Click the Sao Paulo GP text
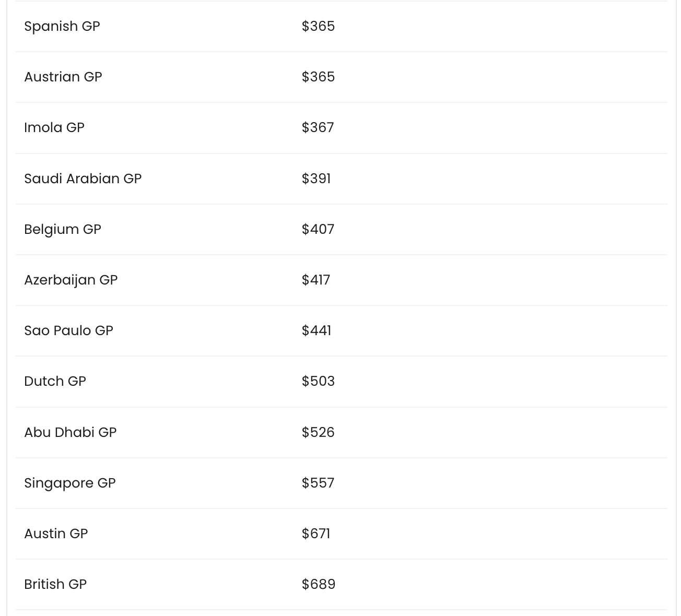The height and width of the screenshot is (616, 681). click(x=68, y=330)
